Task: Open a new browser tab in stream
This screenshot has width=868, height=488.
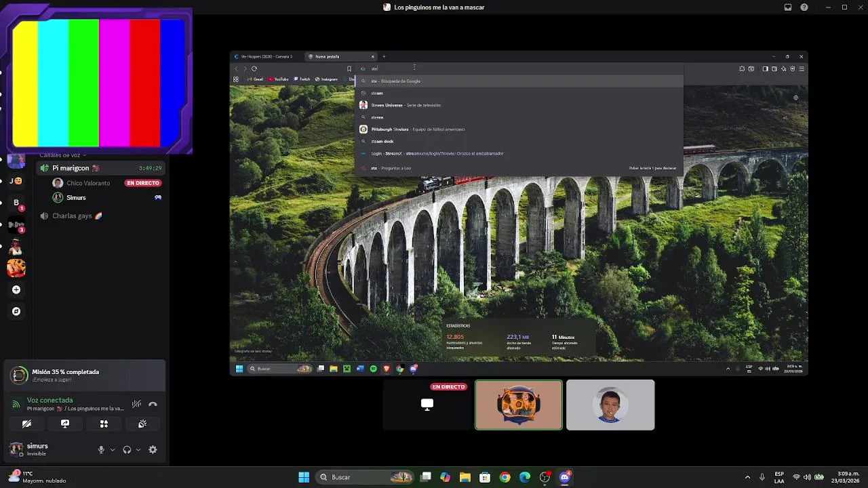Action: [x=384, y=56]
